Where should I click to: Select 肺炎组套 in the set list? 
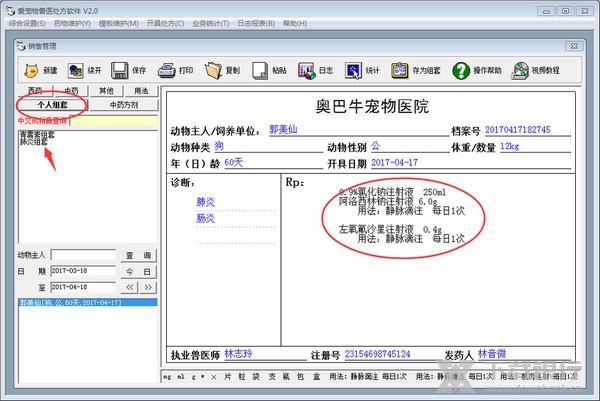click(x=34, y=142)
